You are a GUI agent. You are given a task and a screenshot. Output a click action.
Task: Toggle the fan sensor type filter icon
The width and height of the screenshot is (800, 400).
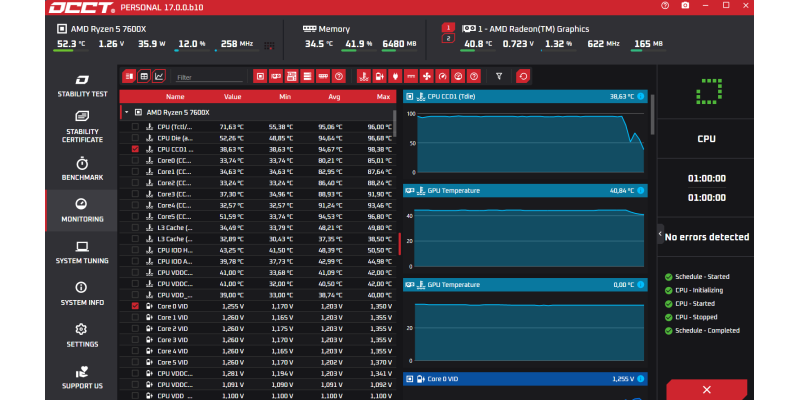tap(427, 77)
